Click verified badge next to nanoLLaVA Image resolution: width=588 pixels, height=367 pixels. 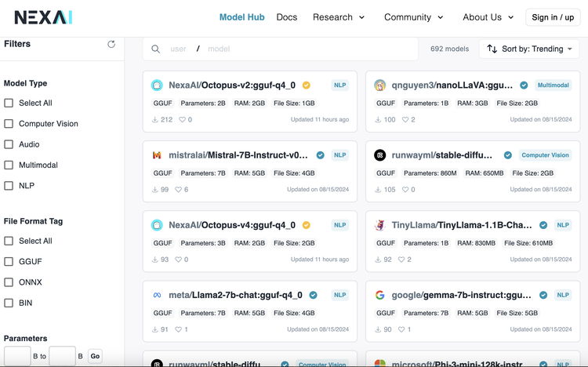pos(524,85)
